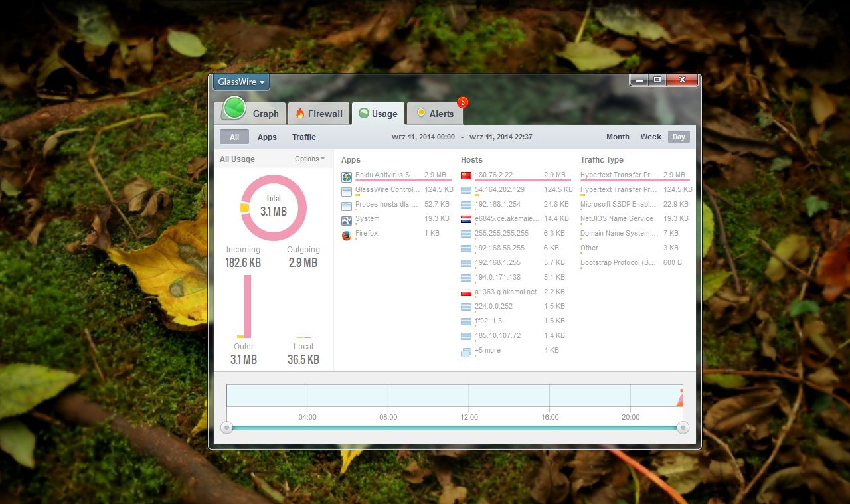Image resolution: width=850 pixels, height=504 pixels.
Task: Select host a1363.g.akamai.net
Action: tap(516, 292)
